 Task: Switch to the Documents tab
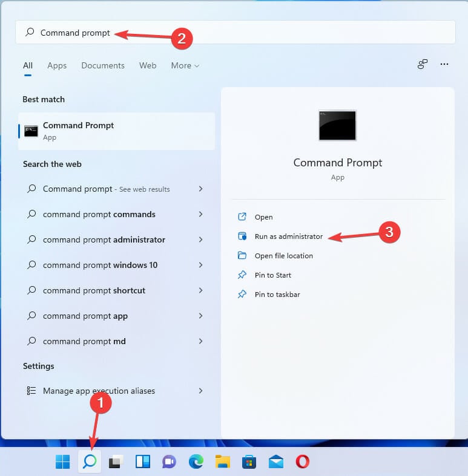103,65
